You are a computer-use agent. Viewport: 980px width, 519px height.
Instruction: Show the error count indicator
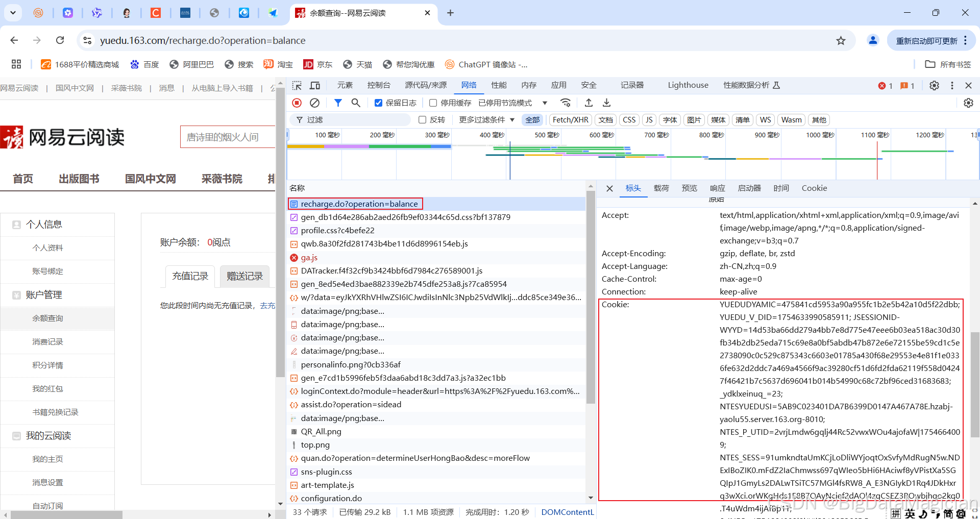pos(885,86)
